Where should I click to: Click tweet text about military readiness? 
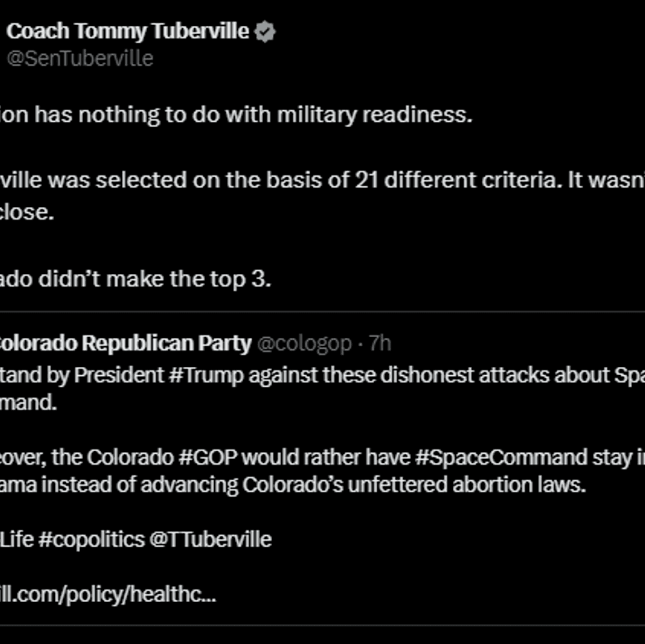coord(236,114)
